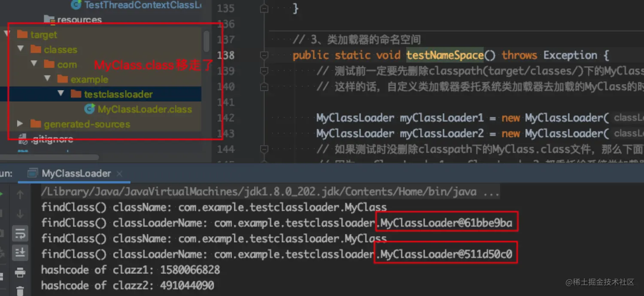
Task: Click 'hashcode of clazz2: 491044090' line
Action: point(128,285)
